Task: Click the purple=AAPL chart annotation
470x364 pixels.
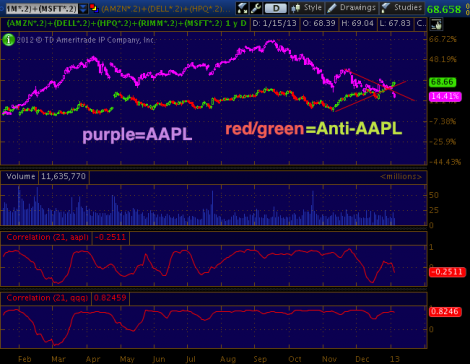Action: pyautogui.click(x=137, y=135)
